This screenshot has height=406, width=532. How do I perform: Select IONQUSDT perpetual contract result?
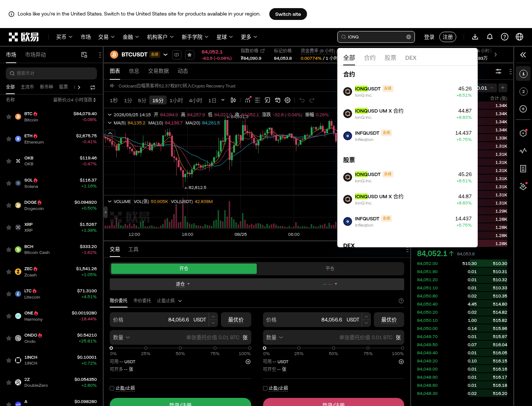click(x=407, y=92)
